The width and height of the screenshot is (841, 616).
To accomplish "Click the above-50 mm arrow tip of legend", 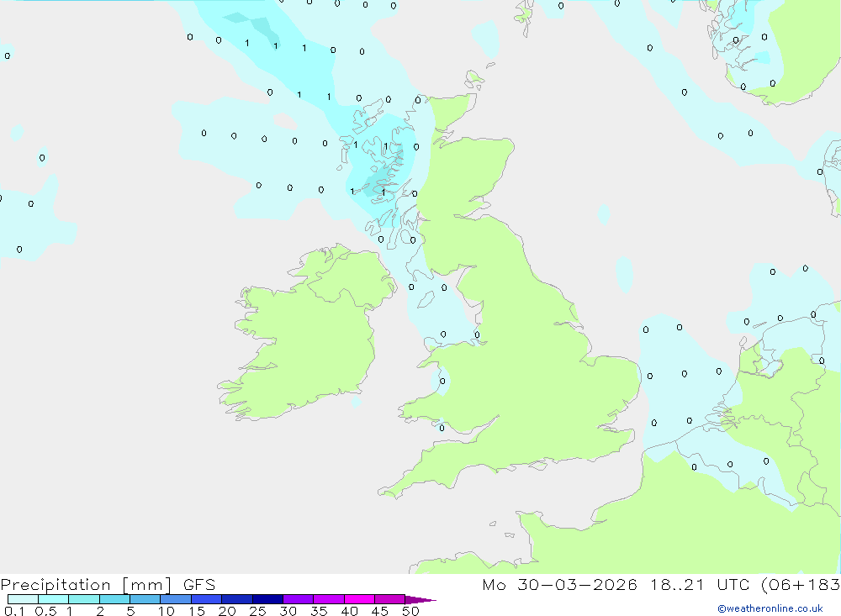I will (x=420, y=600).
